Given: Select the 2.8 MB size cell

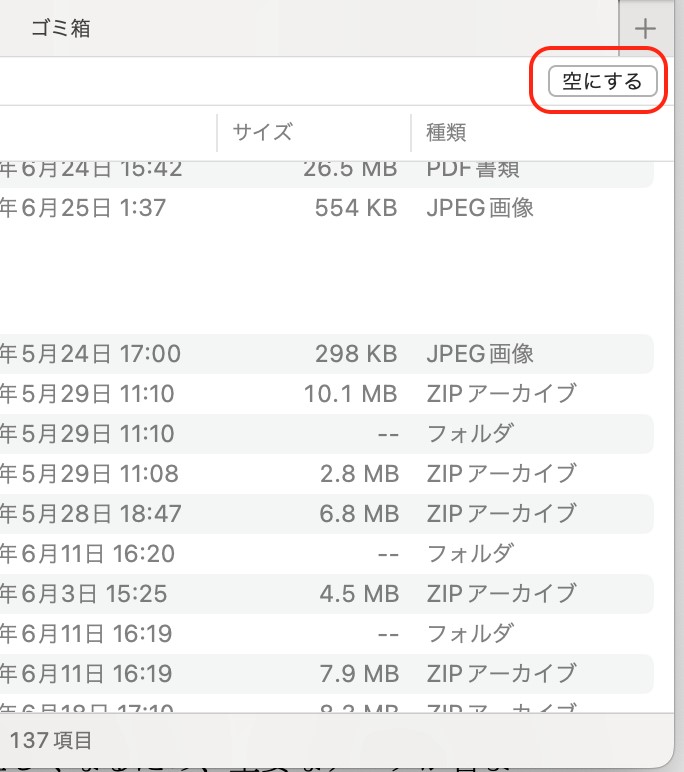Looking at the screenshot, I should click(359, 474).
